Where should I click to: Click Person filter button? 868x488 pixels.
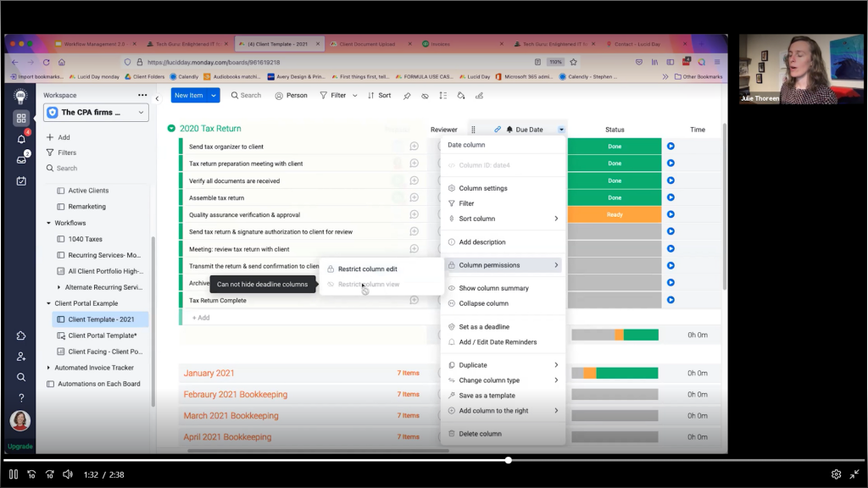click(x=292, y=96)
